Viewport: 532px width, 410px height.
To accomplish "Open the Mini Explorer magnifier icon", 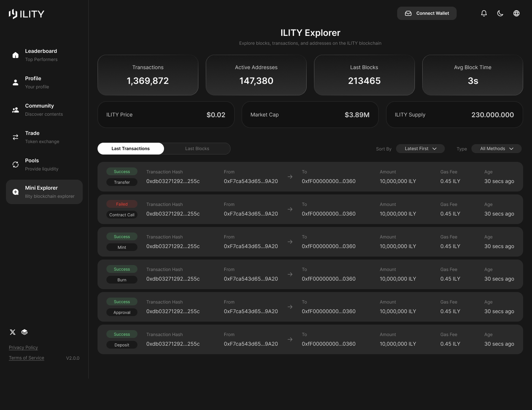I will (x=15, y=192).
